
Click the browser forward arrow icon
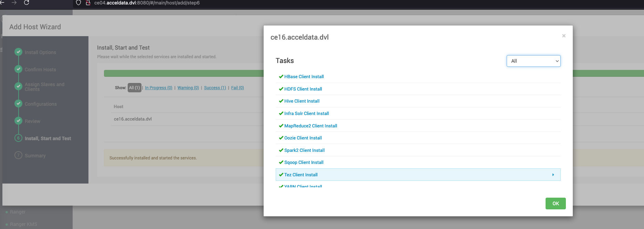14,2
